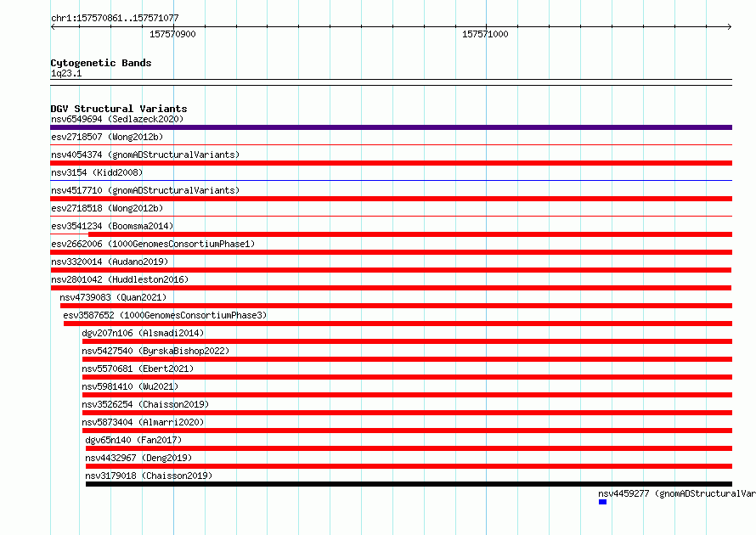The image size is (756, 535).
Task: Click the Cytogenetic Bands track title
Action: click(101, 63)
